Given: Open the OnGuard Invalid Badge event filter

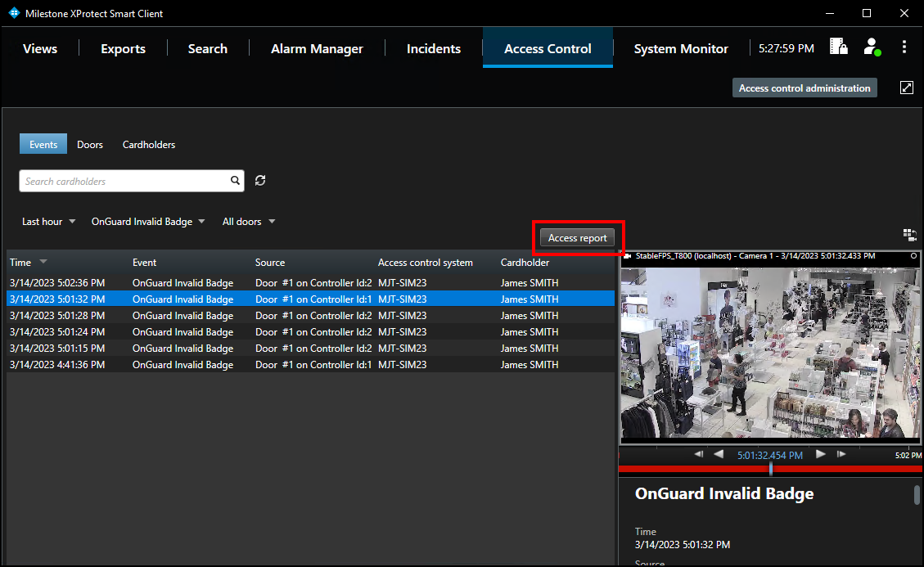Looking at the screenshot, I should (147, 221).
